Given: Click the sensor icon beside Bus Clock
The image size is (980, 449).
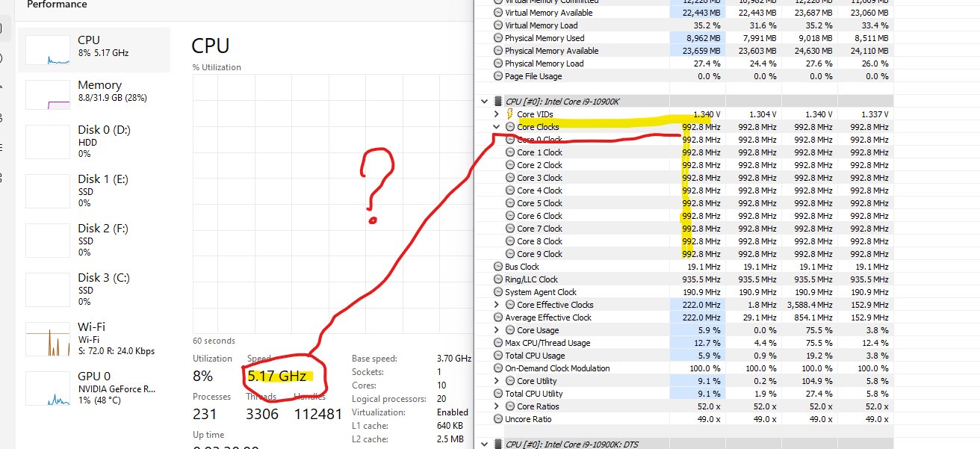Looking at the screenshot, I should click(x=498, y=267).
